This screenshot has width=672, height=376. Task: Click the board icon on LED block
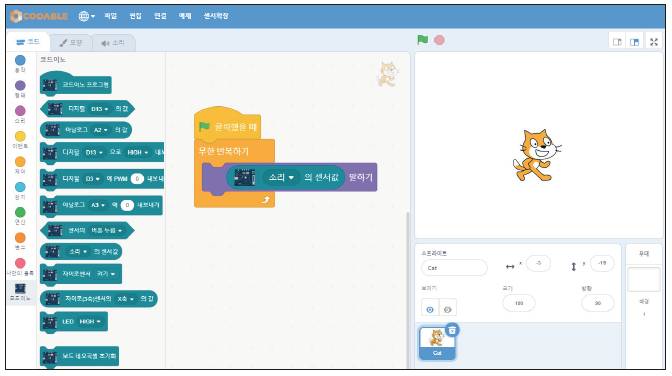(50, 322)
